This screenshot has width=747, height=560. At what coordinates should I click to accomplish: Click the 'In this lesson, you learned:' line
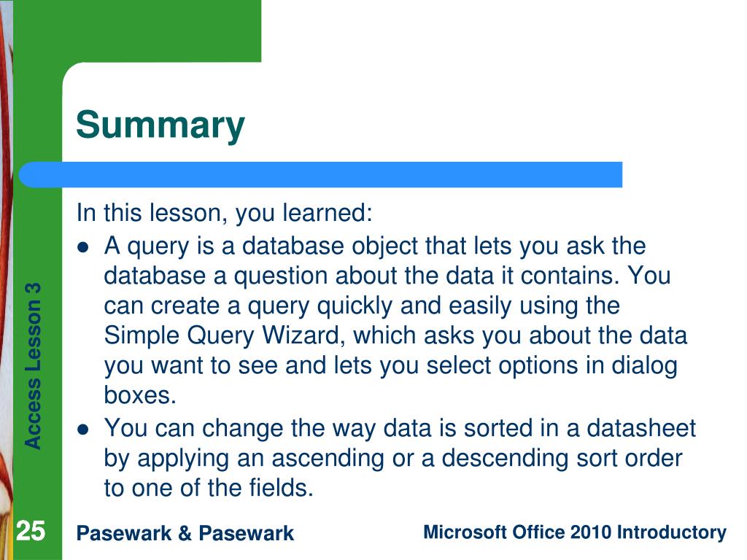(x=225, y=213)
